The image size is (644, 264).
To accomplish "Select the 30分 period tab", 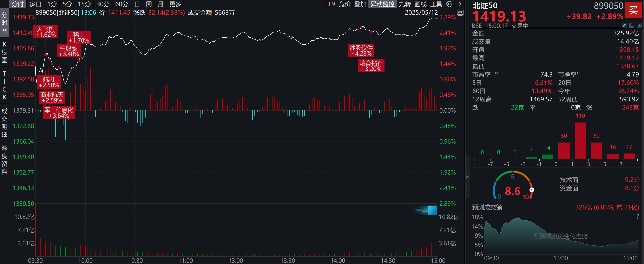I will [x=103, y=4].
